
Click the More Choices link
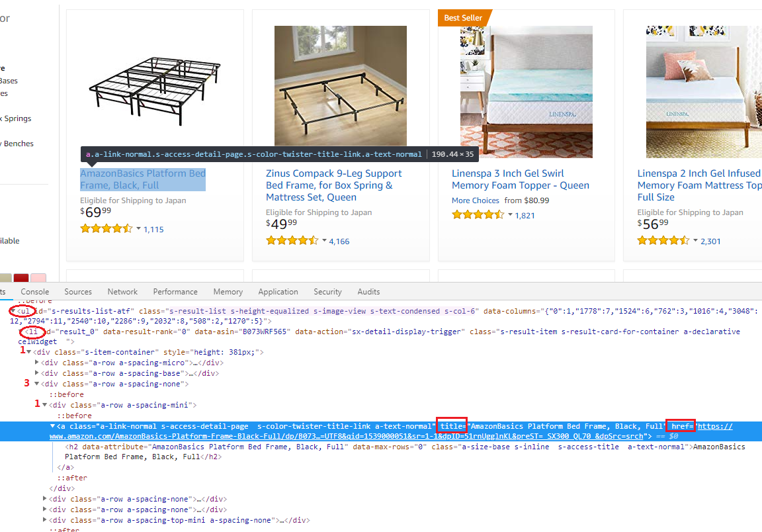pyautogui.click(x=476, y=200)
